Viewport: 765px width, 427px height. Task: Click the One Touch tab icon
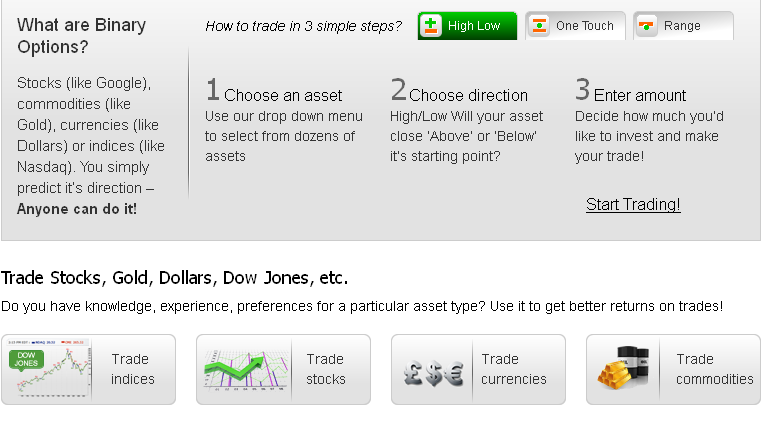(539, 26)
